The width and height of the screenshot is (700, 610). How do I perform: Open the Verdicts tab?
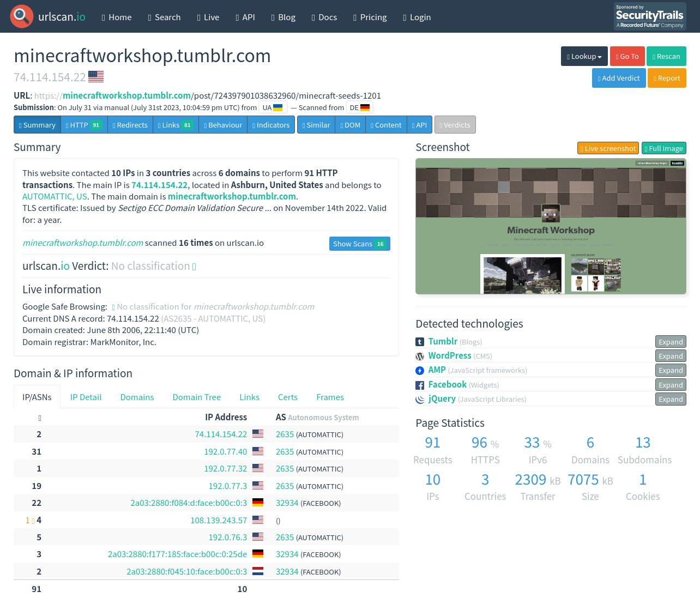(x=455, y=125)
